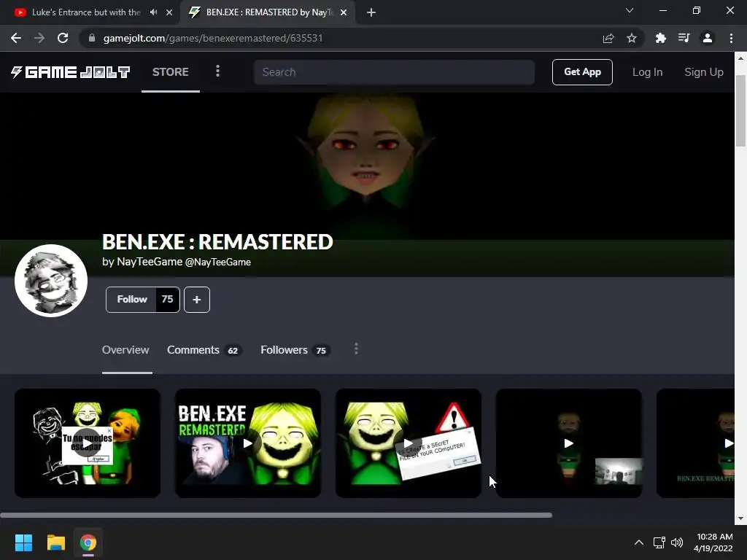Viewport: 747px width, 560px height.
Task: Play the partially visible last video thumbnail
Action: pos(695,443)
